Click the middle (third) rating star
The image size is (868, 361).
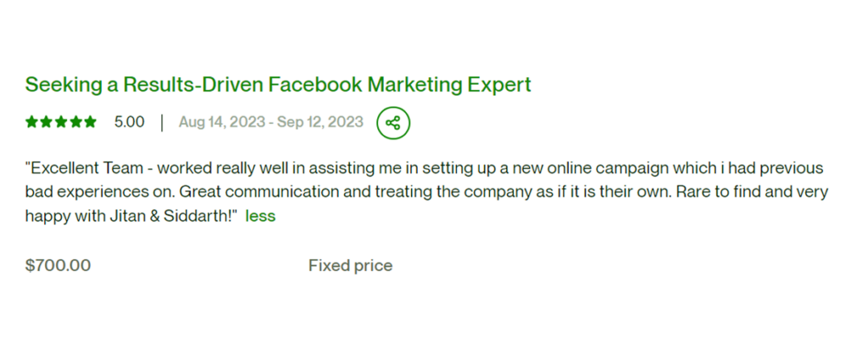(x=61, y=122)
